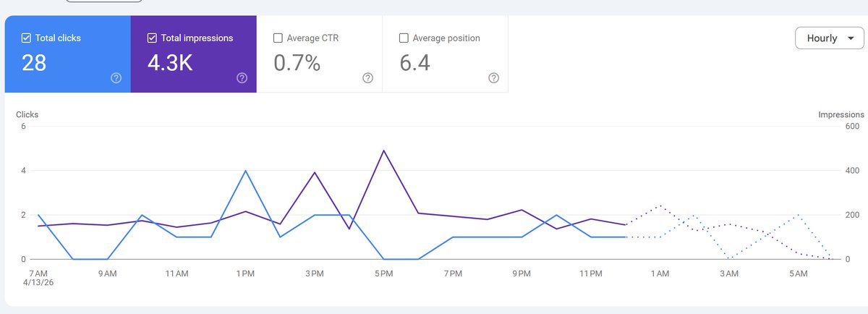This screenshot has width=868, height=314.
Task: Click the 7 AM axis label
Action: tap(37, 273)
